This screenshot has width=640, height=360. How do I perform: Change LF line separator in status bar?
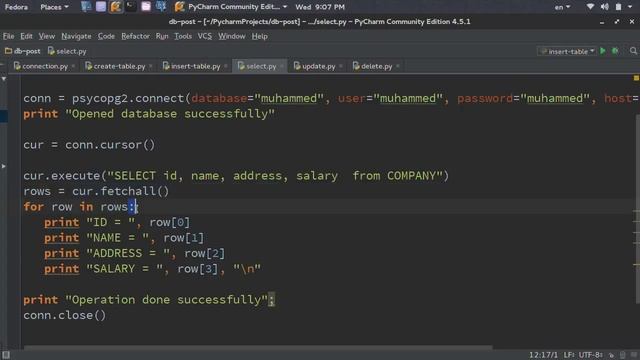click(569, 355)
